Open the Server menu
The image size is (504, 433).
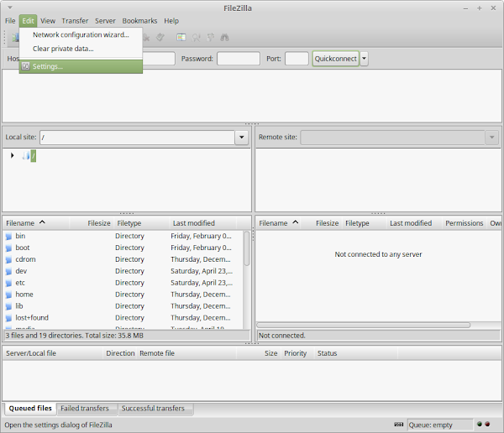[105, 21]
